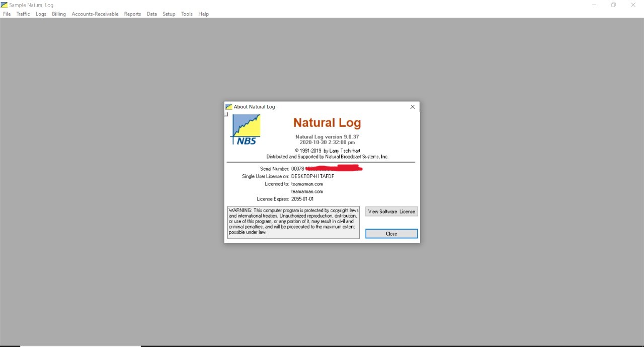Click the View Software License button

391,212
